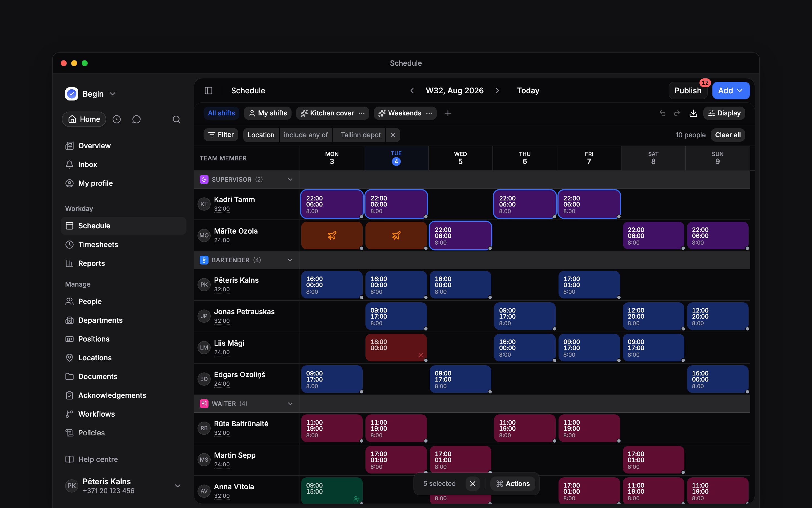Open the Display settings button

click(x=724, y=113)
